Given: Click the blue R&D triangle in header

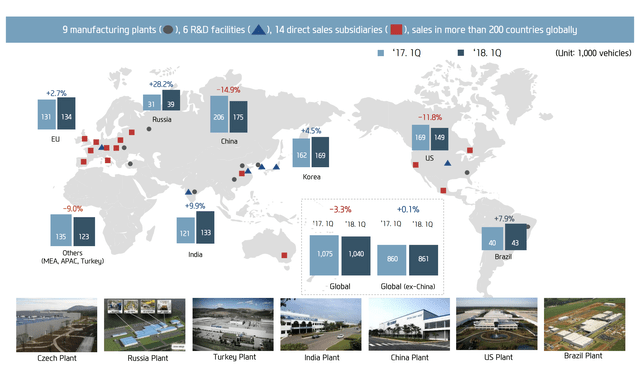Looking at the screenshot, I should point(258,30).
